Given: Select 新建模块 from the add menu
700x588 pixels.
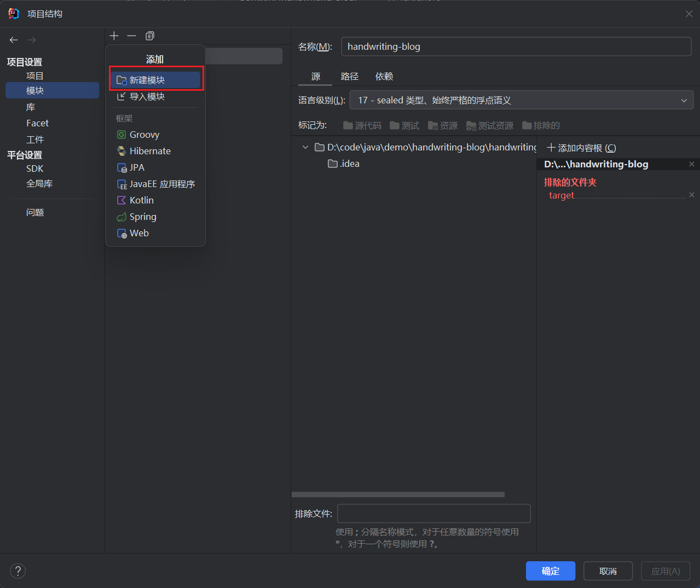Looking at the screenshot, I should [155, 80].
